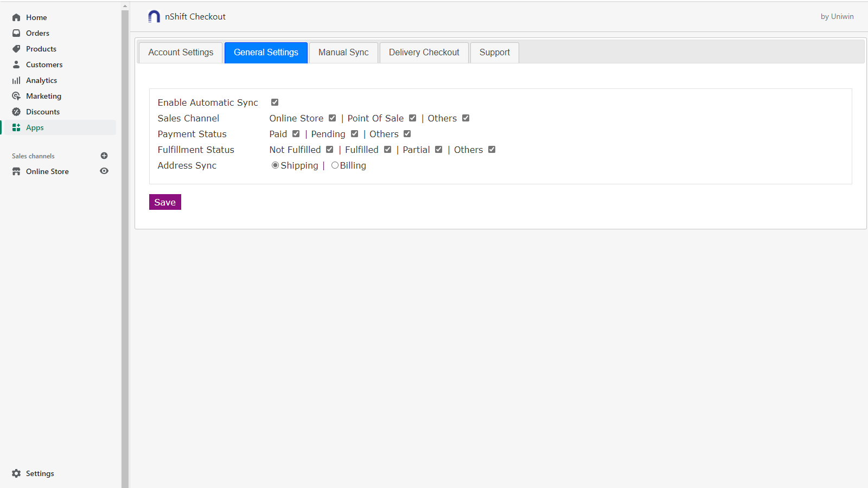The height and width of the screenshot is (488, 868).
Task: Select the Apps icon in sidebar
Action: pos(17,127)
